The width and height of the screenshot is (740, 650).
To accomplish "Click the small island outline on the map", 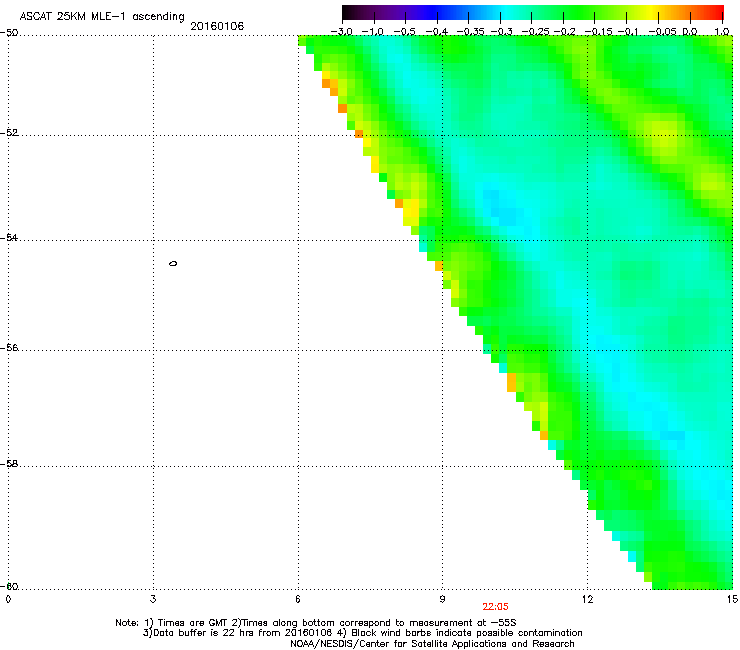I will [173, 263].
